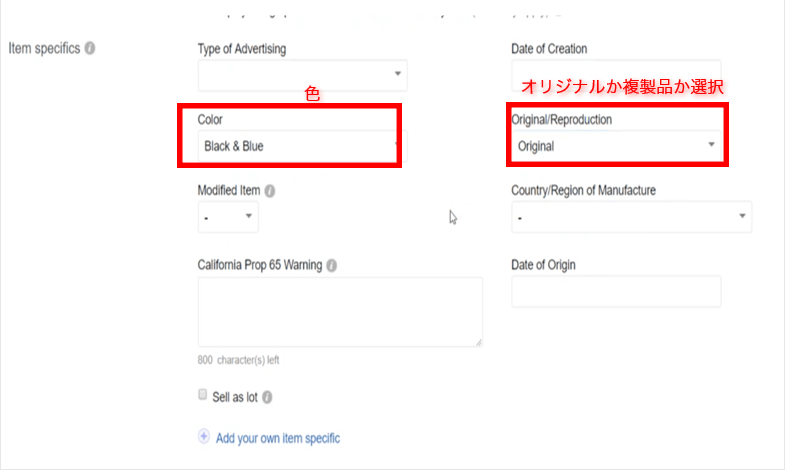Click the Add your own item specific link
Image resolution: width=785 pixels, height=470 pixels.
coord(278,438)
